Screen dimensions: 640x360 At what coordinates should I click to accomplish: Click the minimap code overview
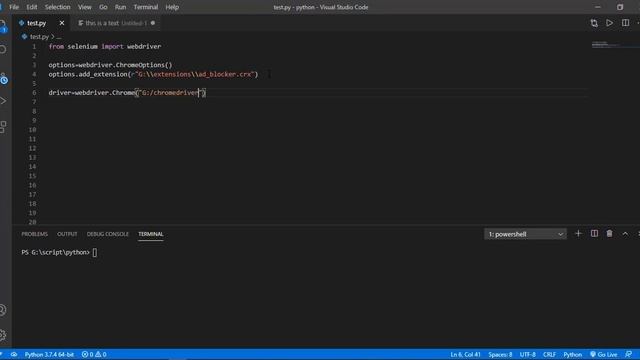pyautogui.click(x=612, y=44)
